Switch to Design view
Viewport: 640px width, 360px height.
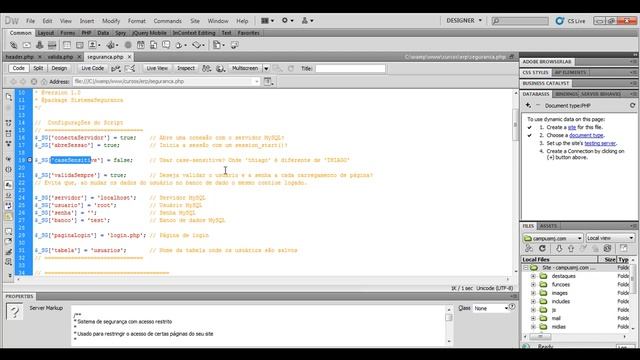tap(59, 68)
